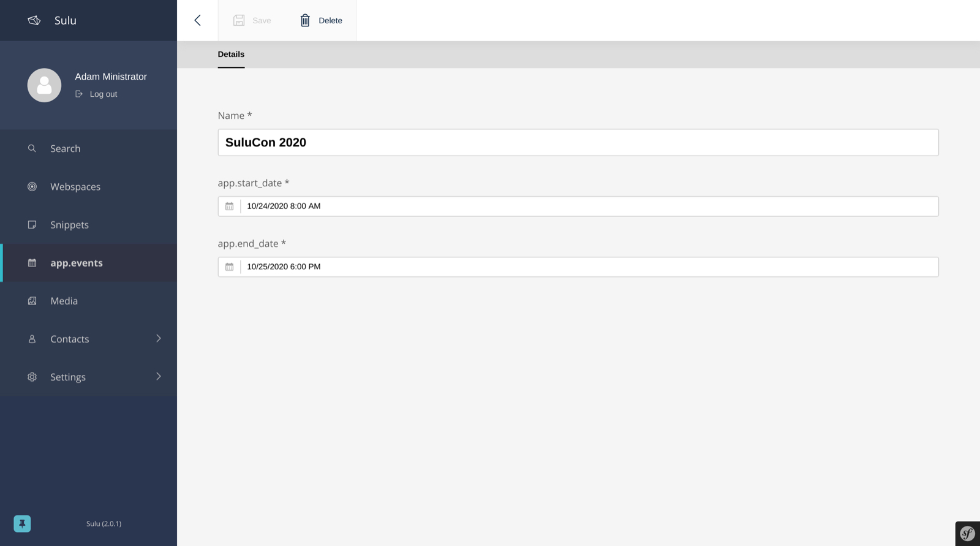Open the Search menu item
The width and height of the screenshot is (980, 546).
pyautogui.click(x=88, y=148)
